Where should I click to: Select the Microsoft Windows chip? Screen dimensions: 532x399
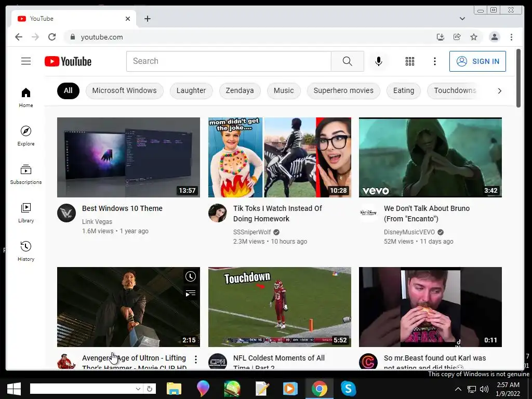click(125, 91)
